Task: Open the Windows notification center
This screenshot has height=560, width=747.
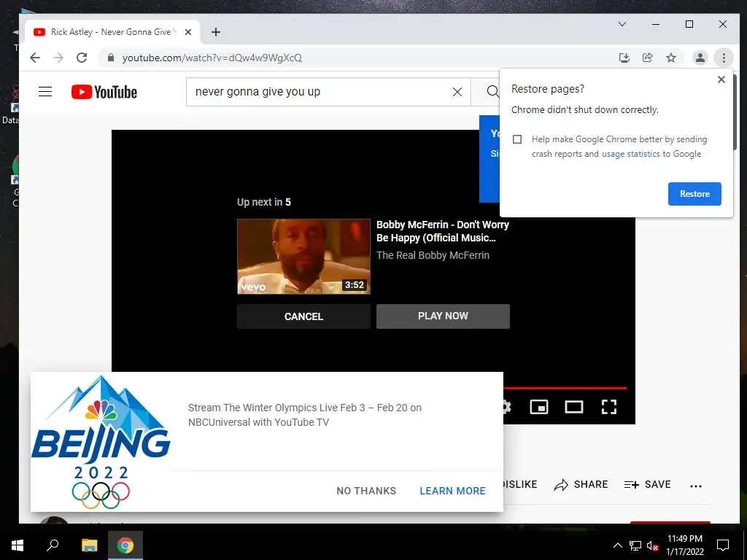Action: 723,545
